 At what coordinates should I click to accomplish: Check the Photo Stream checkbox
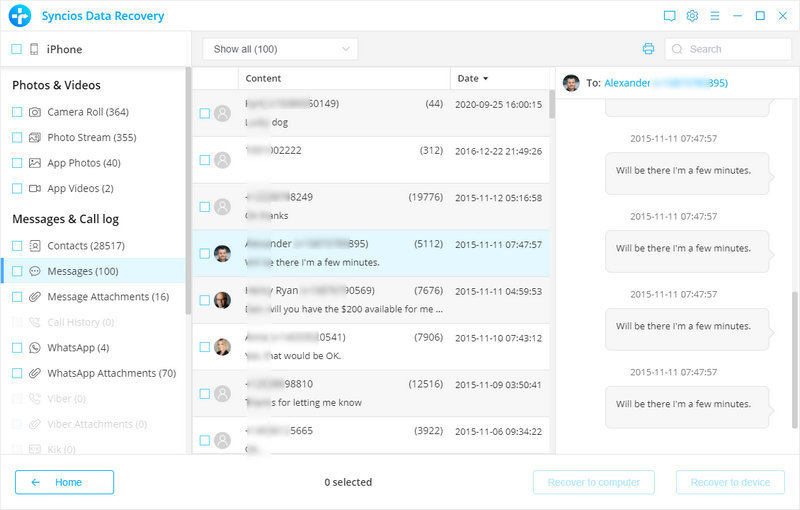17,137
